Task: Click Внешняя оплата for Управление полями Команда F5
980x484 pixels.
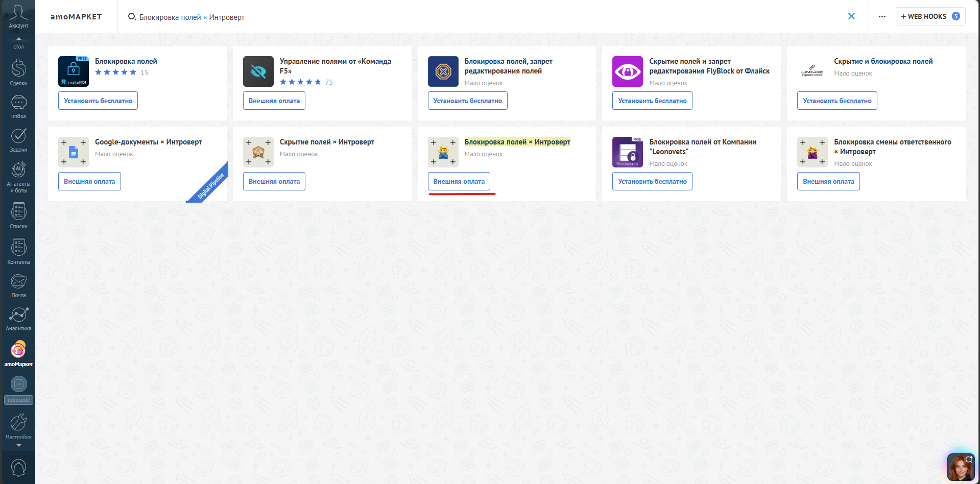Action: pos(274,101)
